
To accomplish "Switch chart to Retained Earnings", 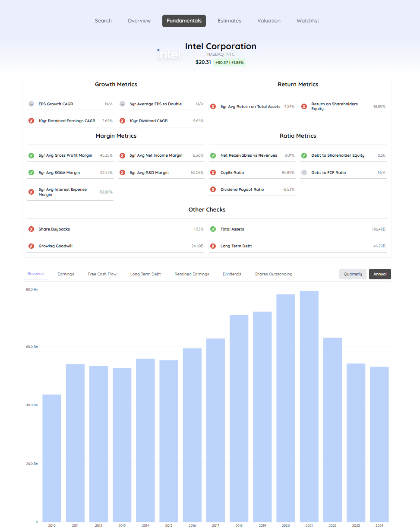I will tap(192, 274).
